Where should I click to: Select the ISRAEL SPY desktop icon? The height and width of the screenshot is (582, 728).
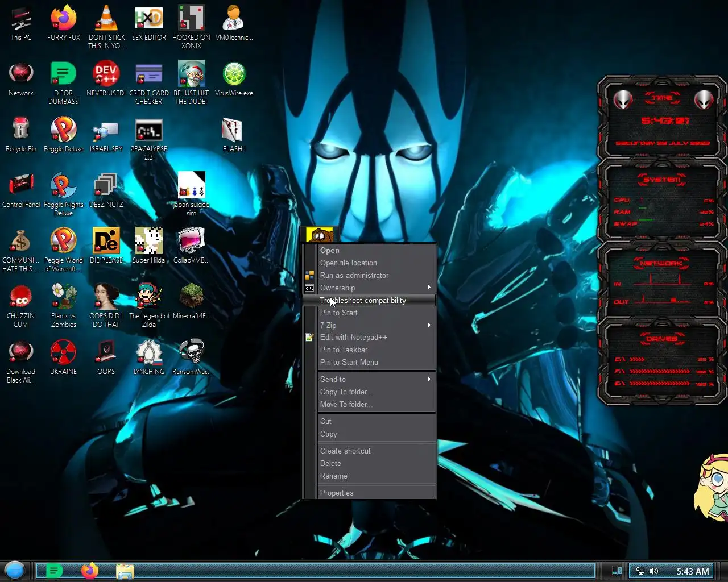coord(106,135)
